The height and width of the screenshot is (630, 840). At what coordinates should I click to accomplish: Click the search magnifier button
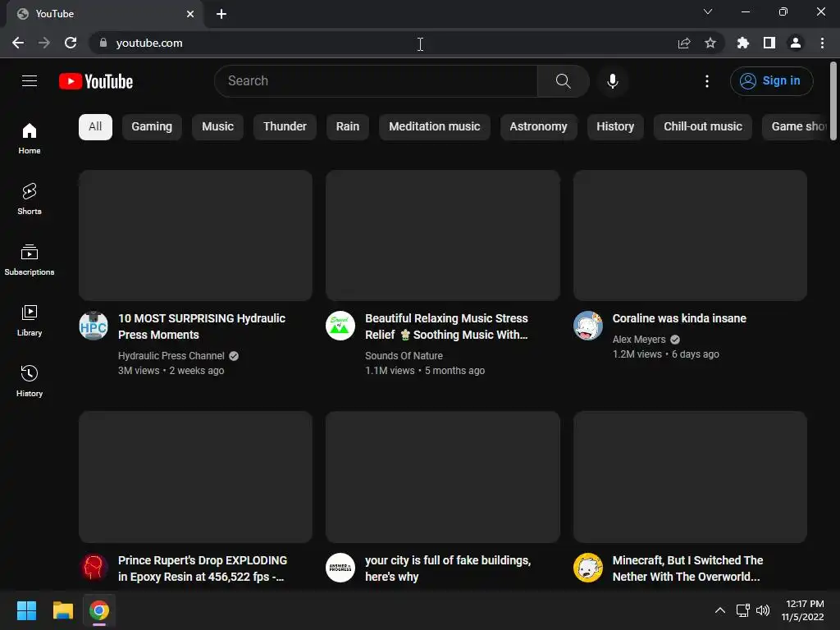click(563, 81)
